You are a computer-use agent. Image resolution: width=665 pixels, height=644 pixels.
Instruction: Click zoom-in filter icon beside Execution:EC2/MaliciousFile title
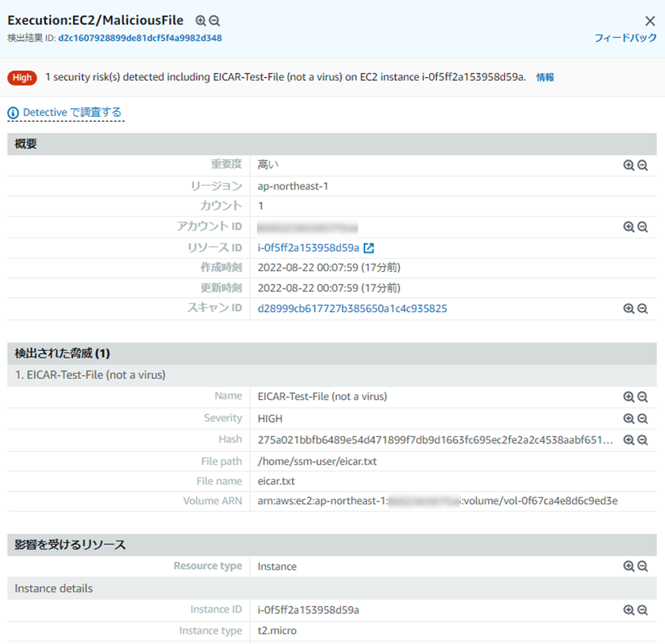(200, 20)
